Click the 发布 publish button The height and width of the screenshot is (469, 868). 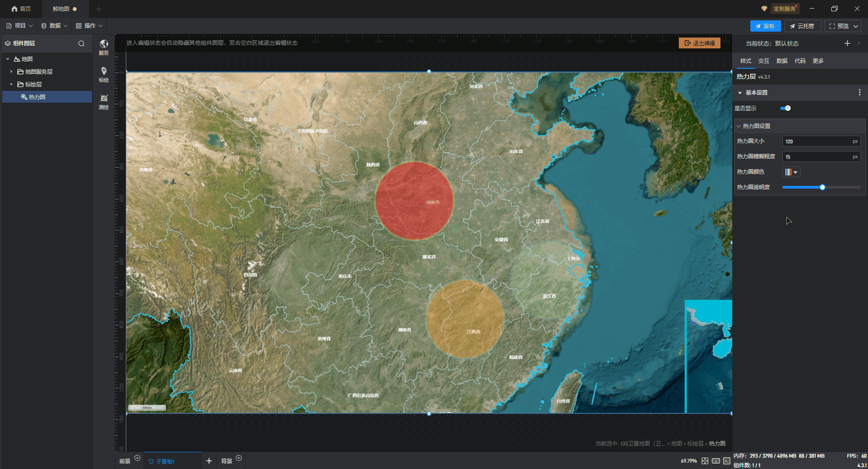tap(765, 26)
